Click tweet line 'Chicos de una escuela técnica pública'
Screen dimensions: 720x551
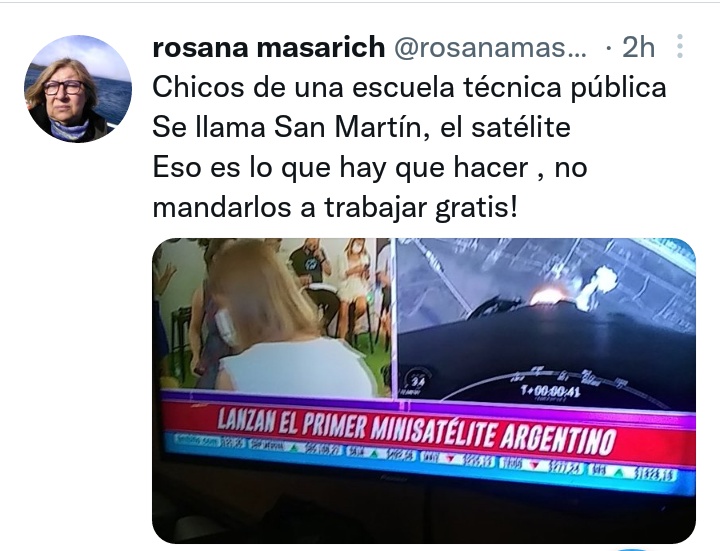409,87
